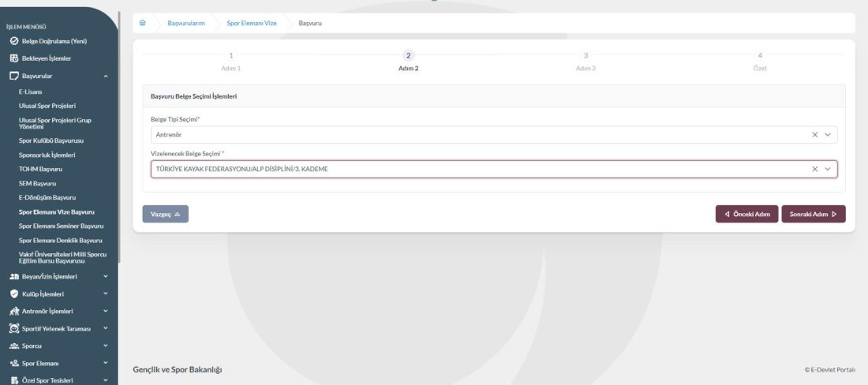Open Belge Doğrulama (Yeni) sidebar item
This screenshot has height=385, width=868.
tap(54, 41)
